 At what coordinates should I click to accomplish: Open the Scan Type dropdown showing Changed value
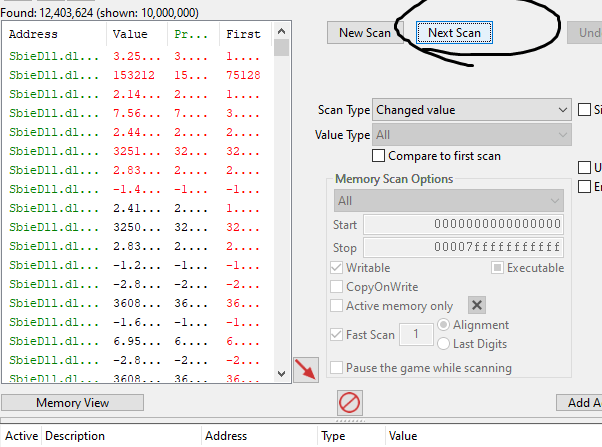[472, 110]
